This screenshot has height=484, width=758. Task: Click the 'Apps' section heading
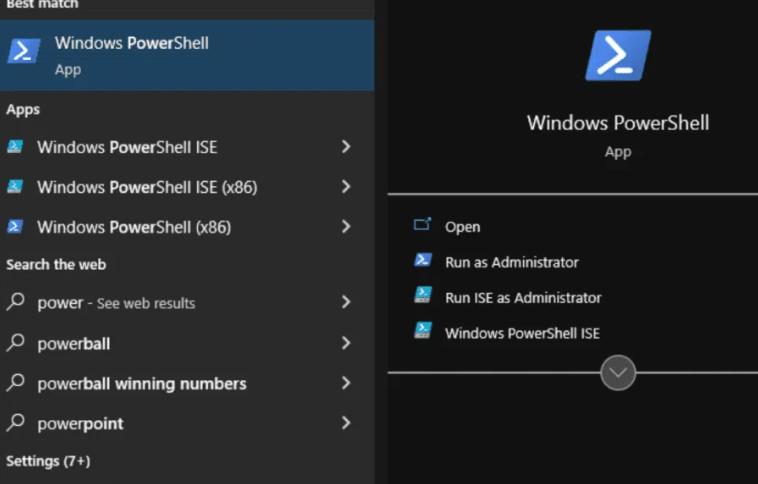23,110
